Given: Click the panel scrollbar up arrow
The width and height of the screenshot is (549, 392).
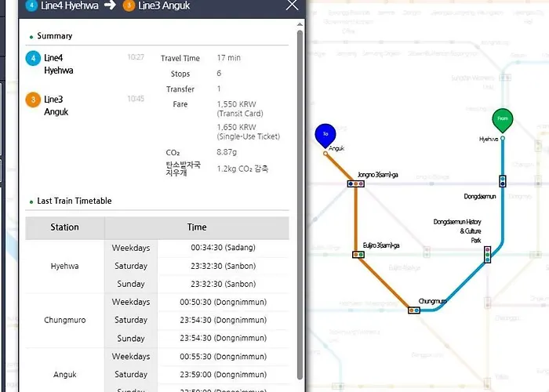Looking at the screenshot, I should [x=300, y=24].
